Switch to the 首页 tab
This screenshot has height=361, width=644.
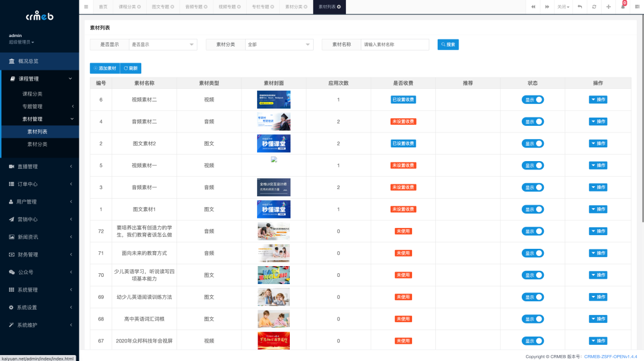[x=102, y=7]
